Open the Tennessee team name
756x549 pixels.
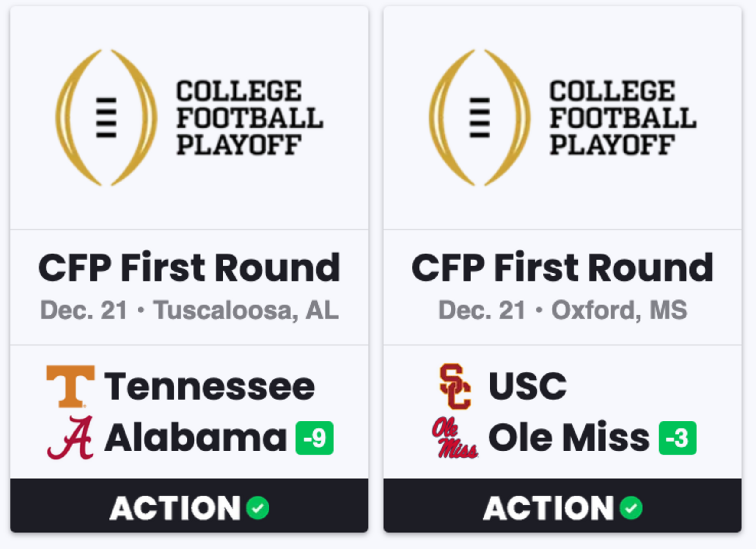tap(210, 386)
